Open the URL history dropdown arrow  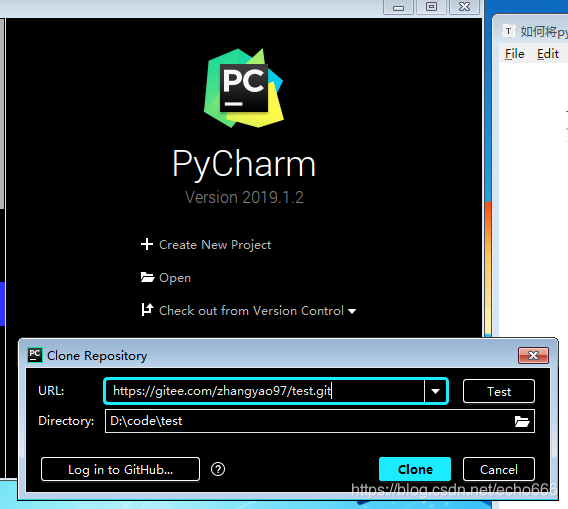(x=435, y=391)
